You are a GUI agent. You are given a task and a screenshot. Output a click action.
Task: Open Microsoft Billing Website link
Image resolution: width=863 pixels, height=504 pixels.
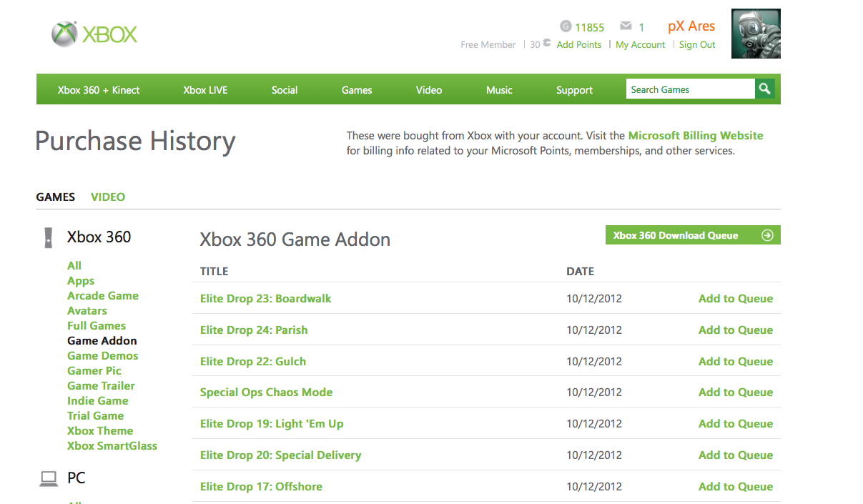(696, 135)
